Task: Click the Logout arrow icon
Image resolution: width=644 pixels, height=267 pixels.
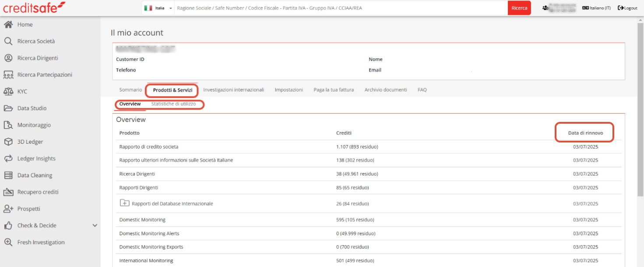Action: [620, 8]
